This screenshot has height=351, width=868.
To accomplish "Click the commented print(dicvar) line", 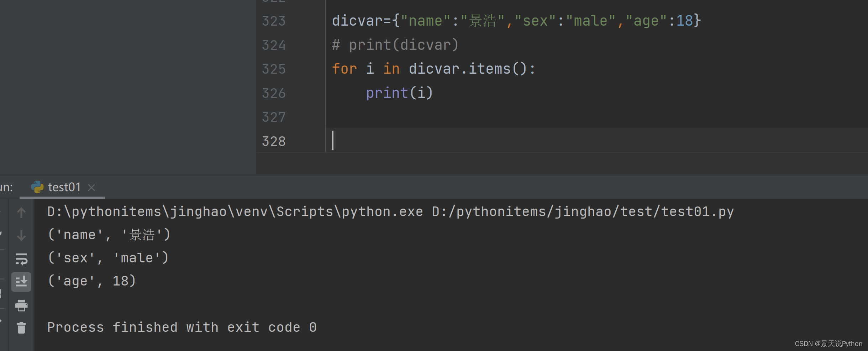I will point(395,45).
